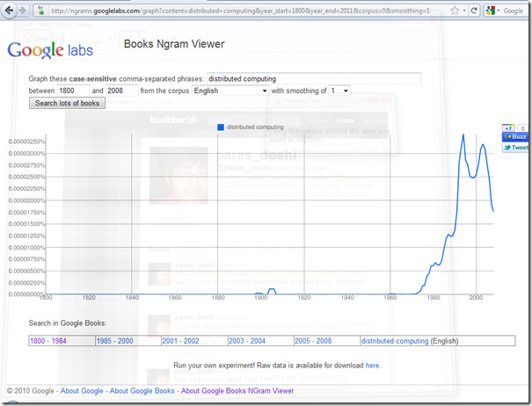Select the start year 1800 field
The height and width of the screenshot is (406, 532).
[73, 91]
